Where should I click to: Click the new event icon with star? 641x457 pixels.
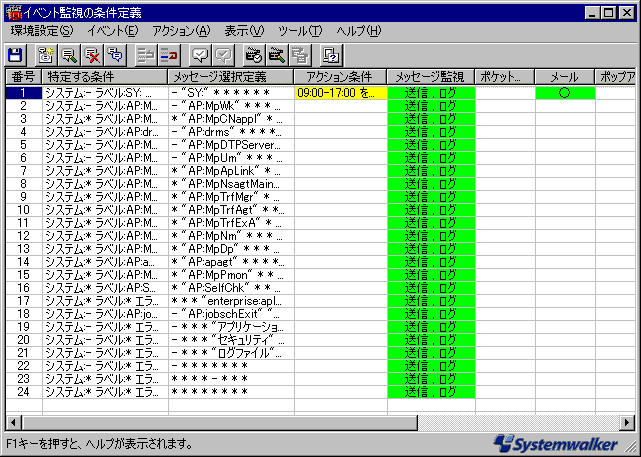[x=46, y=55]
